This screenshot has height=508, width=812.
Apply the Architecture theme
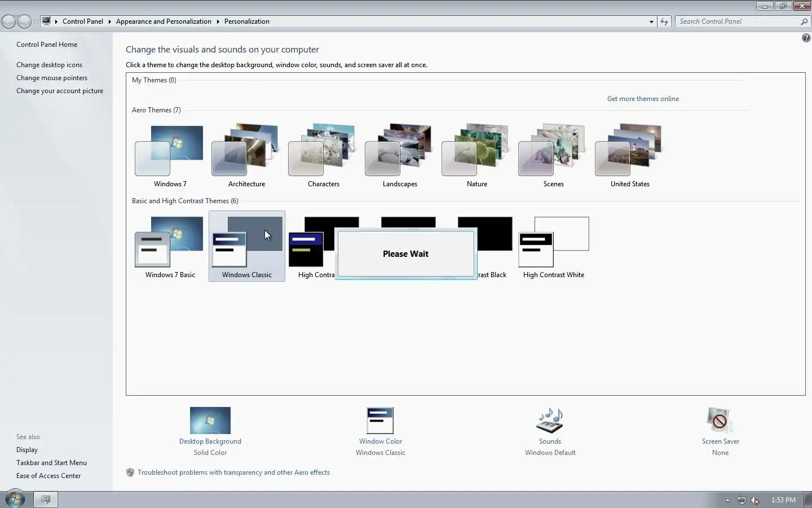[x=246, y=155]
